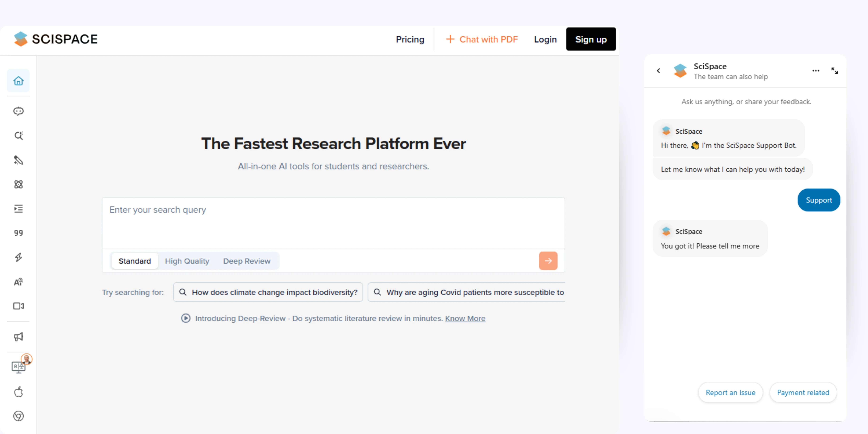Select the Standard search mode
The height and width of the screenshot is (434, 868).
(x=134, y=261)
